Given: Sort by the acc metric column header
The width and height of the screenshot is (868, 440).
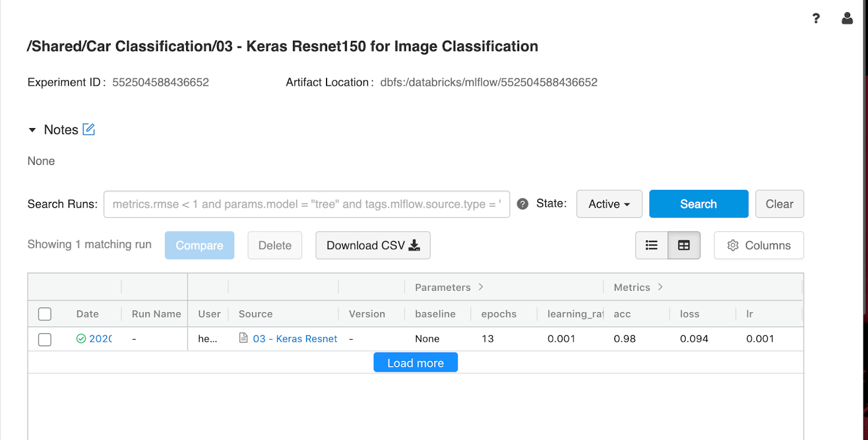Looking at the screenshot, I should [622, 314].
